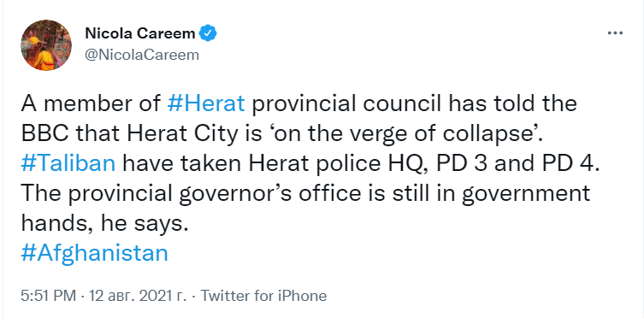Click the 12 авг. 2021 г. date
Viewport: 644px width, 318px height.
click(136, 296)
